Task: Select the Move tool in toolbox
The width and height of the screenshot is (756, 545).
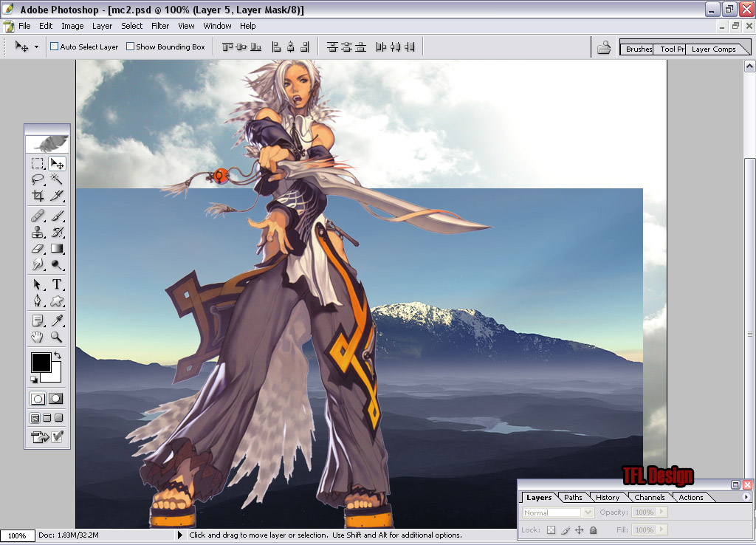Action: click(x=57, y=163)
